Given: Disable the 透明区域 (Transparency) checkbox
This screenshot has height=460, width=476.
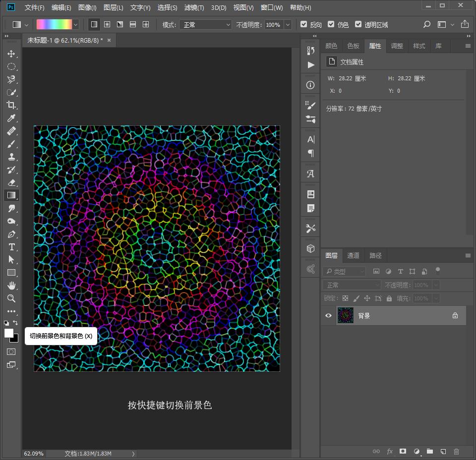Looking at the screenshot, I should coord(358,24).
